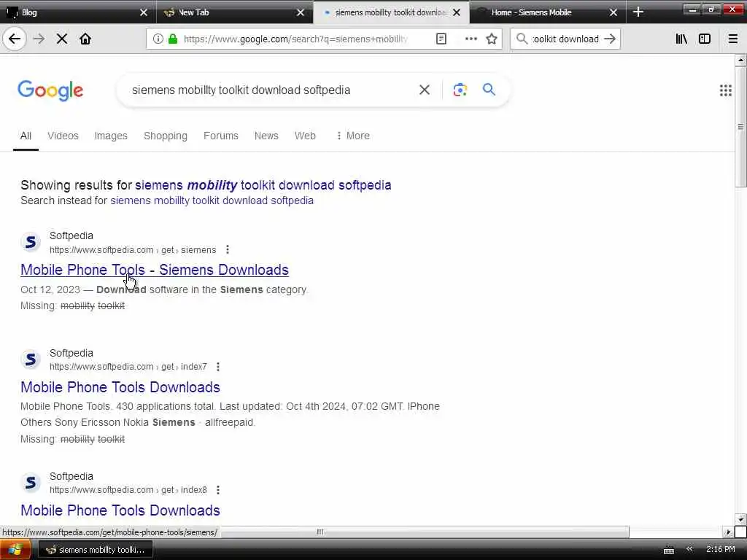
Task: Open options for get › index8 result
Action: click(217, 490)
